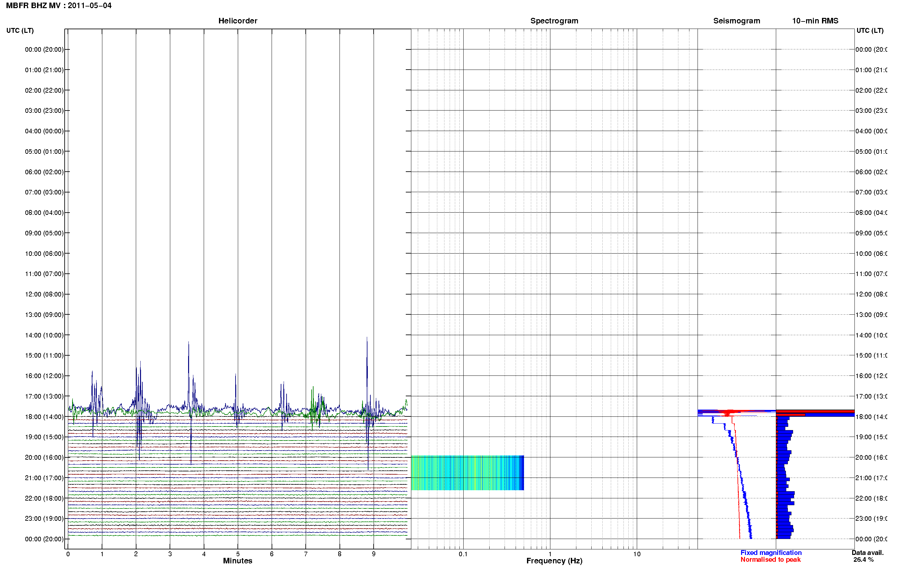
Task: Click the left '11:00 (07:00)' time label
Action: pos(44,274)
